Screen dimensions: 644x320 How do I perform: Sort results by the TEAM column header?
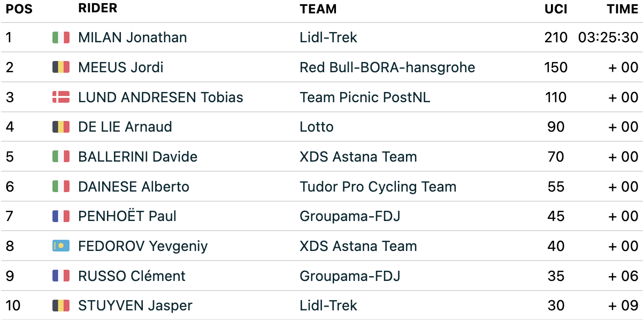318,9
